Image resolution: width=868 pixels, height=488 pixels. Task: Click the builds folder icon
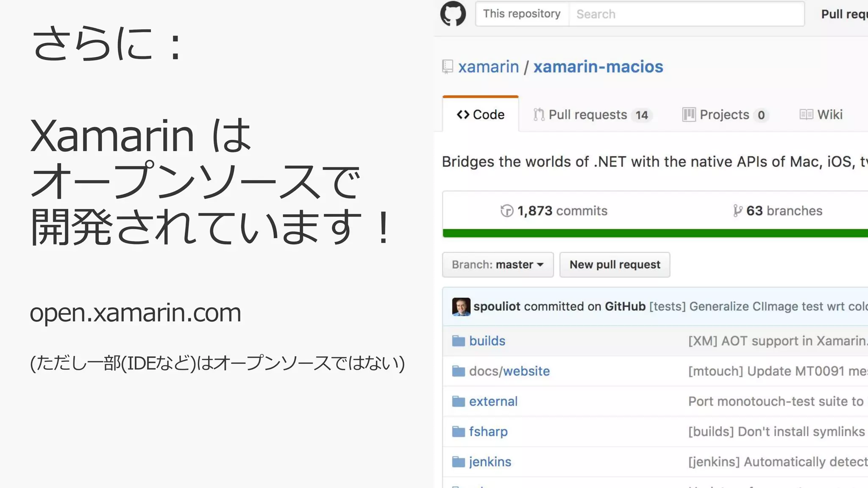tap(458, 341)
